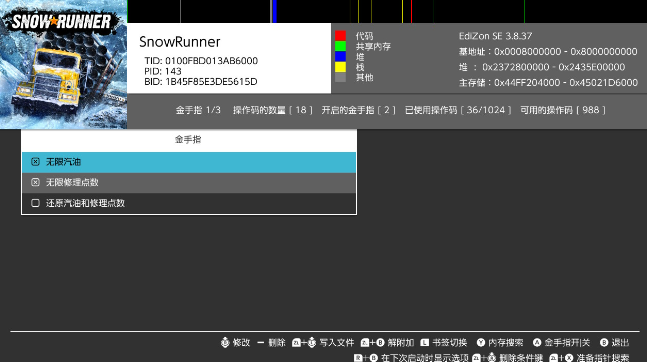Click the gray 其他 legend swatch
647x362 pixels.
point(340,77)
